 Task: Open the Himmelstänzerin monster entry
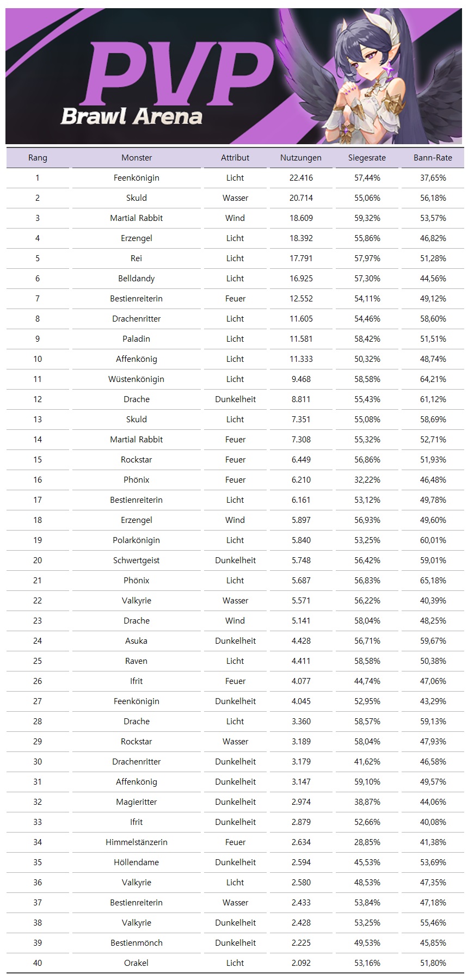click(x=137, y=842)
